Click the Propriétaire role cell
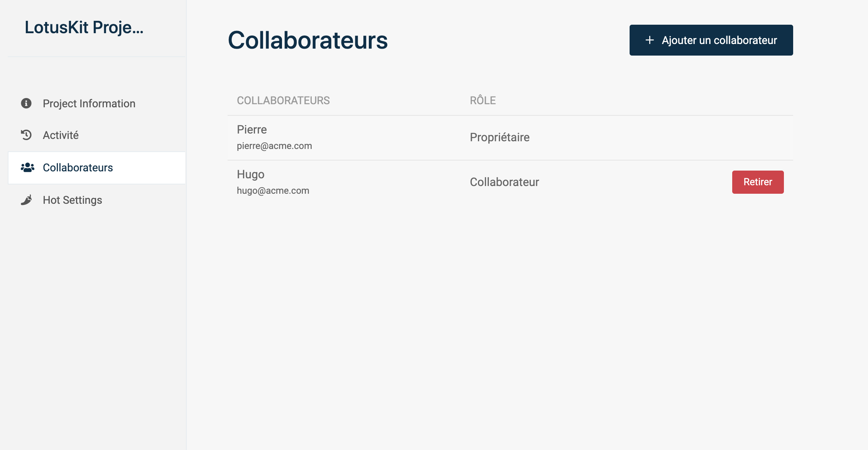The height and width of the screenshot is (450, 868). click(x=500, y=137)
